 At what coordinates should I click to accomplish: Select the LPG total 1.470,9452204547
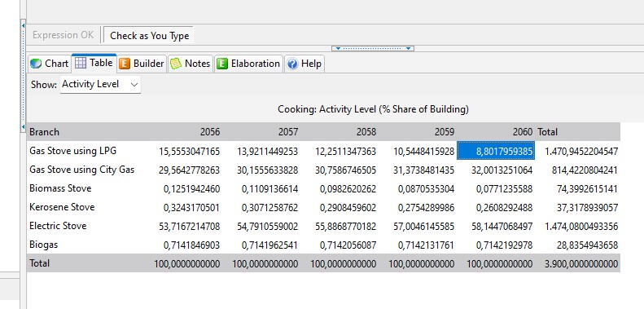[581, 152]
